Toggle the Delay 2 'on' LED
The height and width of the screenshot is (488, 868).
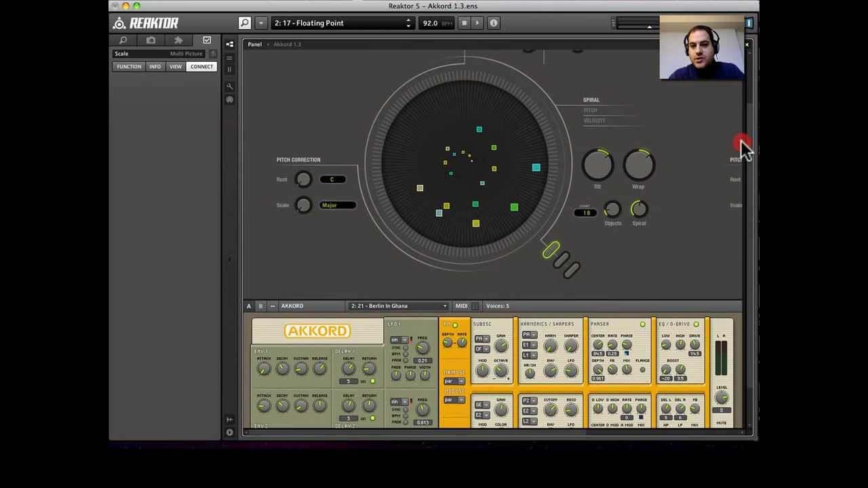[372, 418]
